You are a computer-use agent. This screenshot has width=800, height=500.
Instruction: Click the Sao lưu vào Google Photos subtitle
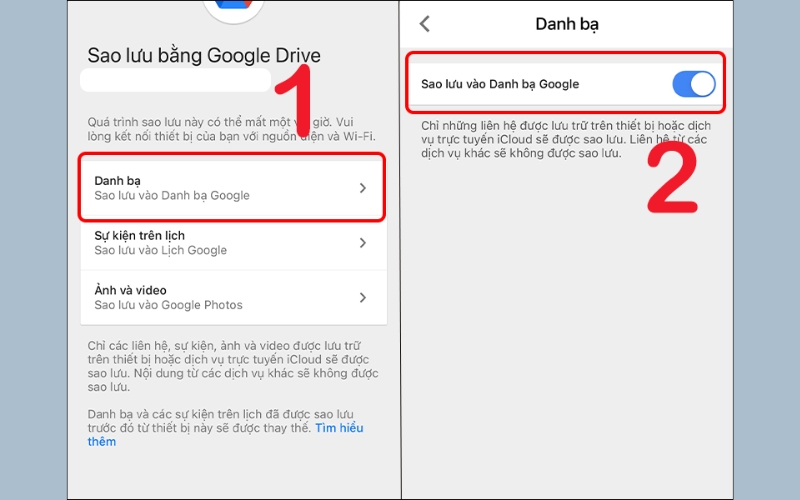[x=168, y=305]
